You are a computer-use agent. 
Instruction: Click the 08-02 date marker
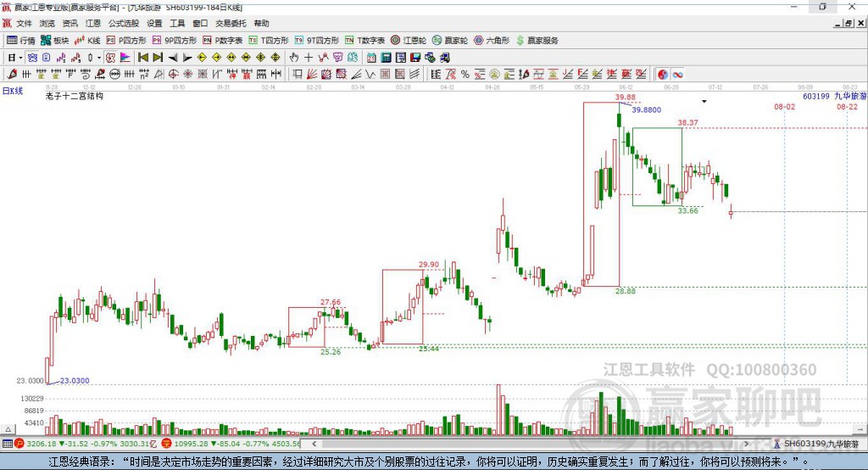tap(784, 106)
